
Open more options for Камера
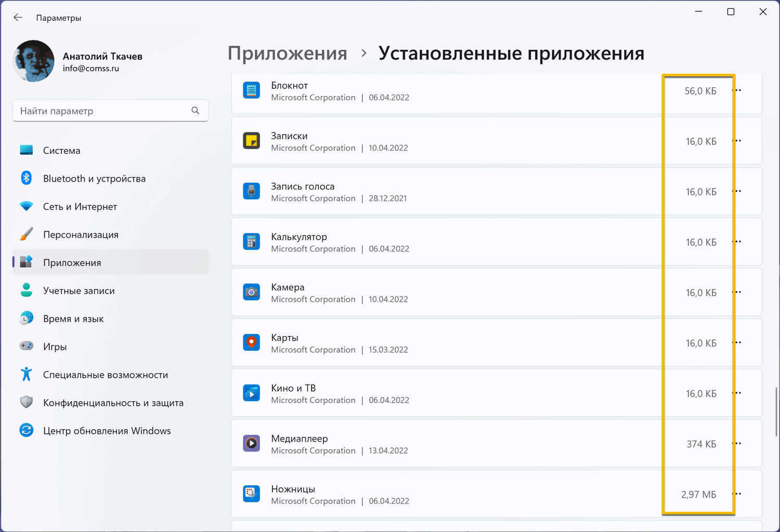click(737, 292)
